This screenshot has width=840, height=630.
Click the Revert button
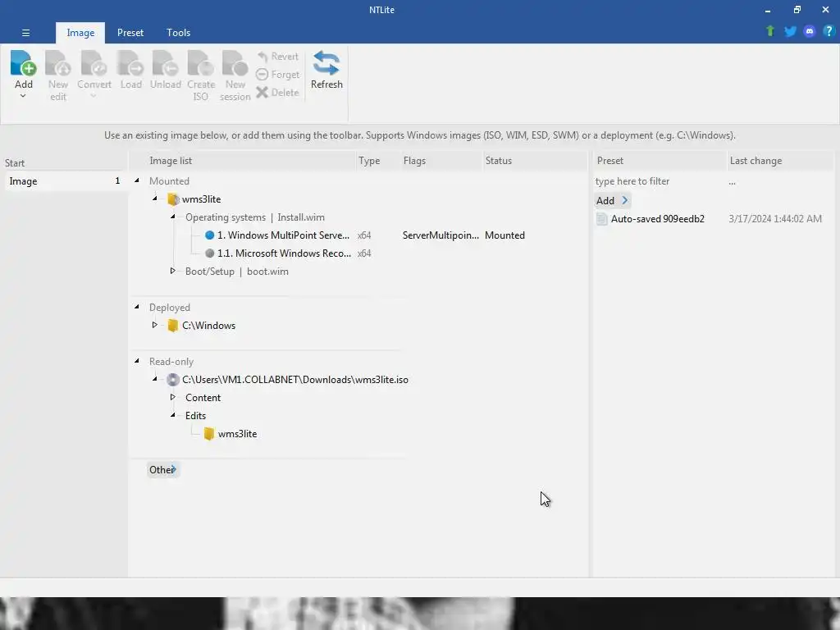(x=277, y=57)
